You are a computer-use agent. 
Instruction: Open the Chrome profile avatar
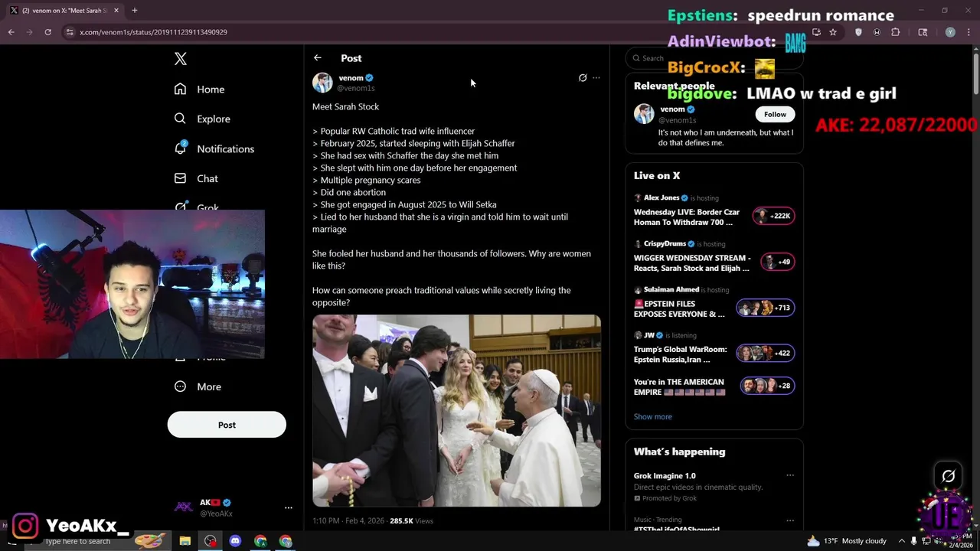point(950,32)
